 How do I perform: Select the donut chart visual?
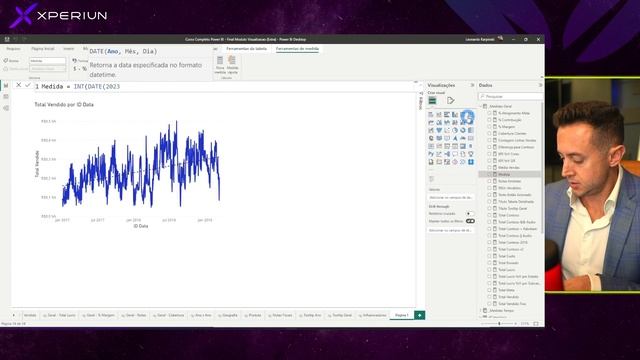[463, 130]
